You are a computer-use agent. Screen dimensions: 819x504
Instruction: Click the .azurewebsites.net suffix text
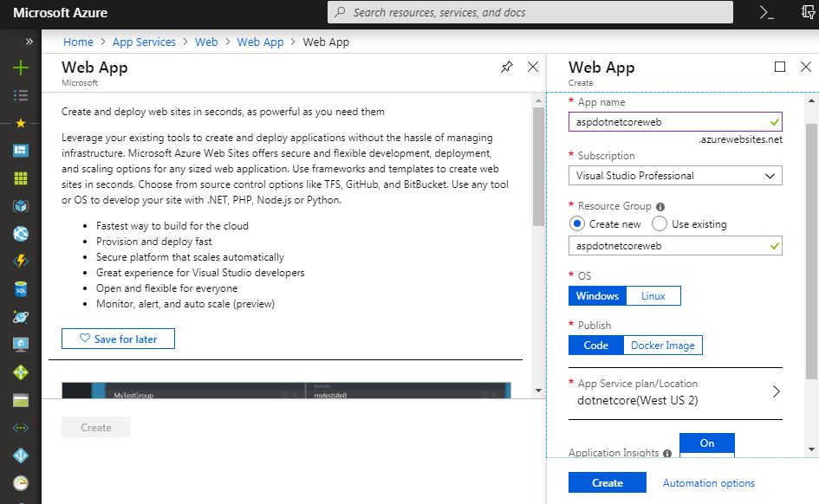[740, 139]
